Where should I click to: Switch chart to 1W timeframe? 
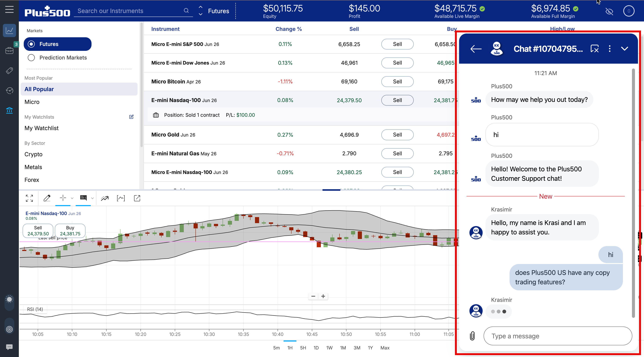[329, 348]
